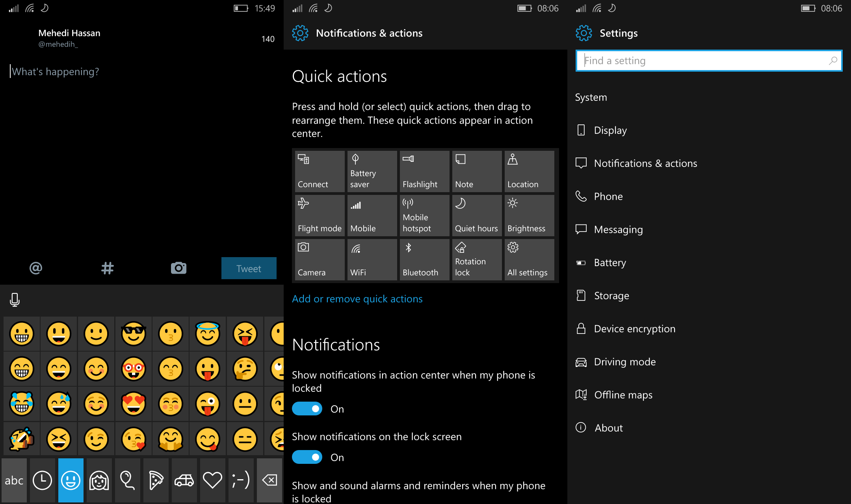Click the Settings gear header icon

tap(583, 33)
